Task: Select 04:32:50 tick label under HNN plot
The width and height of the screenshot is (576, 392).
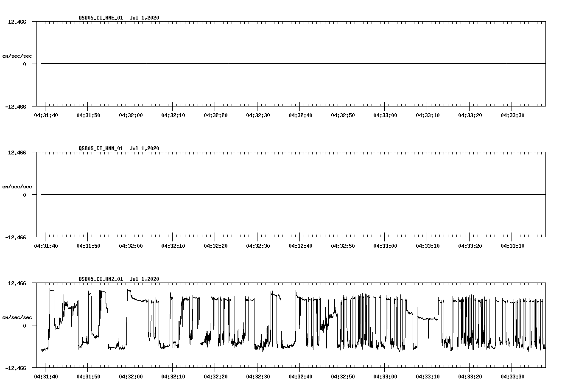Action: [x=343, y=246]
